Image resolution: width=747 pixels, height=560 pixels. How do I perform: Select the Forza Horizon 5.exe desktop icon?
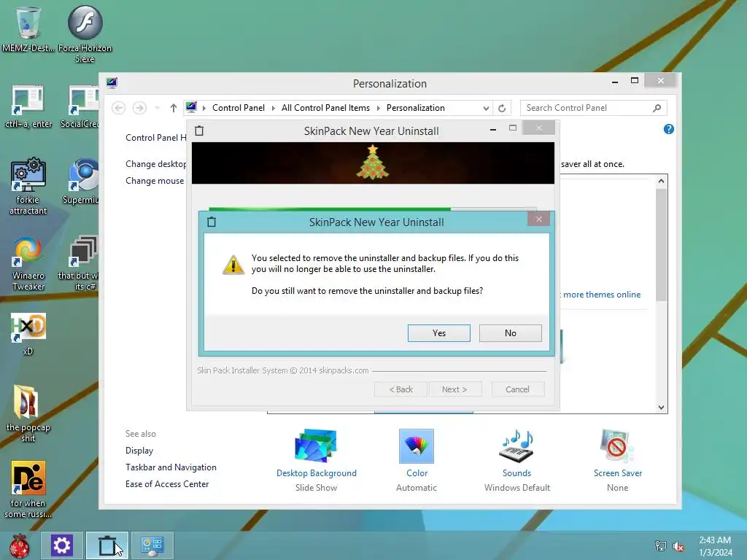click(x=85, y=34)
